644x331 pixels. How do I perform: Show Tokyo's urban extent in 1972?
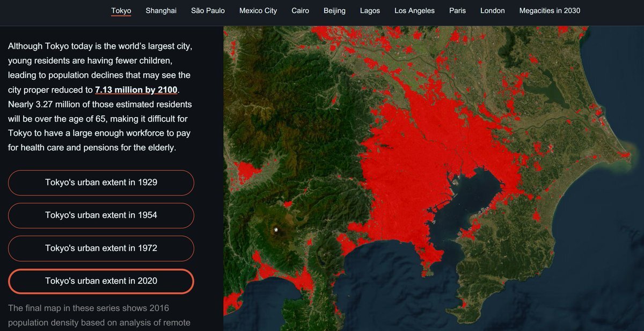pyautogui.click(x=101, y=248)
